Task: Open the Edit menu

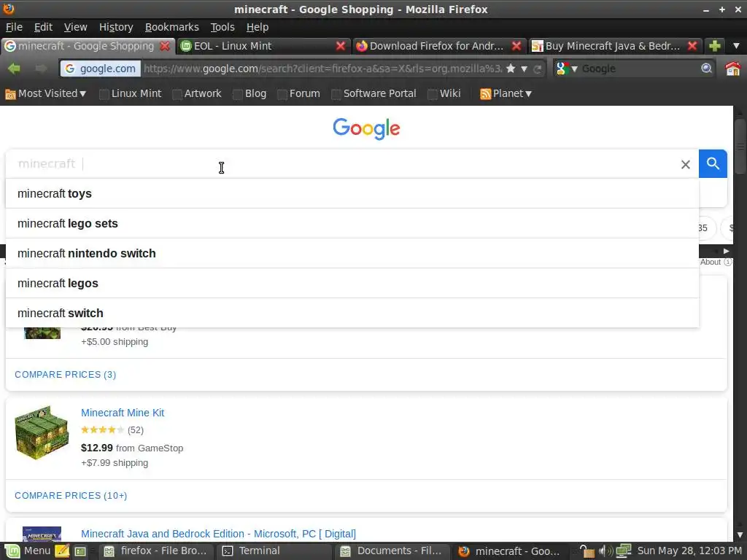Action: pos(43,27)
